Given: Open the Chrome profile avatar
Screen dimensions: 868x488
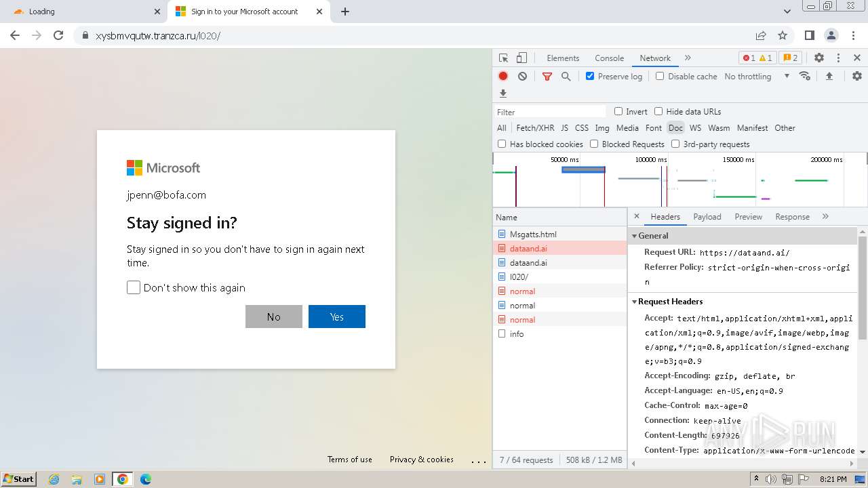Looking at the screenshot, I should [x=831, y=35].
